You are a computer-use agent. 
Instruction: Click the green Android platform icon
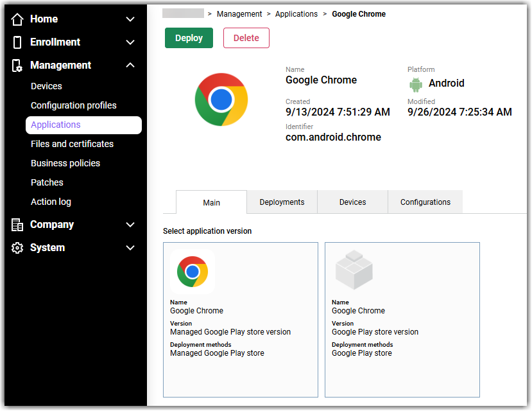coord(416,85)
